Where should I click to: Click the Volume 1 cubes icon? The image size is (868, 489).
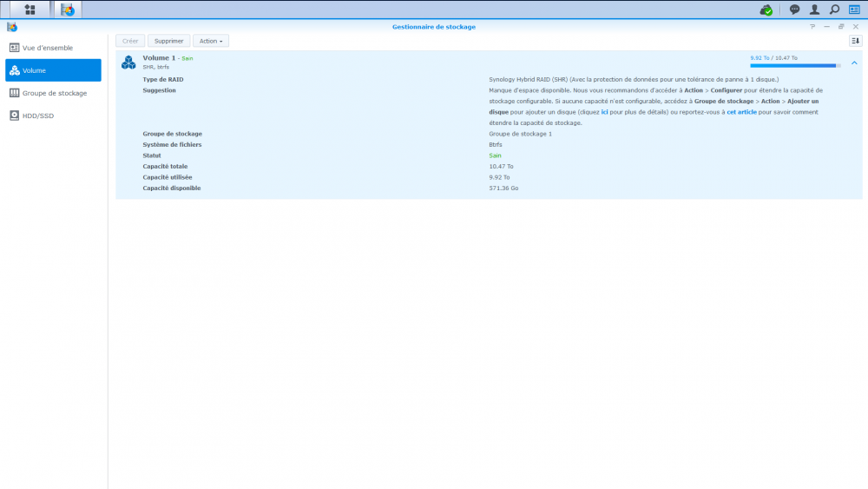[x=128, y=63]
